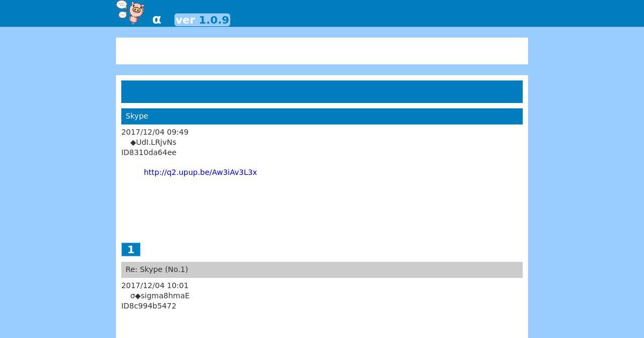
Task: Click the alpha symbol in header
Action: point(157,20)
